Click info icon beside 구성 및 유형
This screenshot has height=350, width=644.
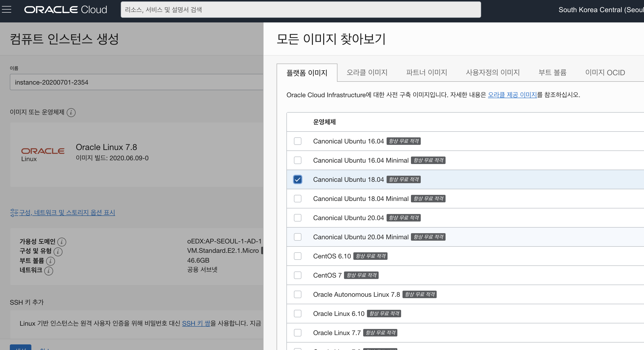(58, 251)
